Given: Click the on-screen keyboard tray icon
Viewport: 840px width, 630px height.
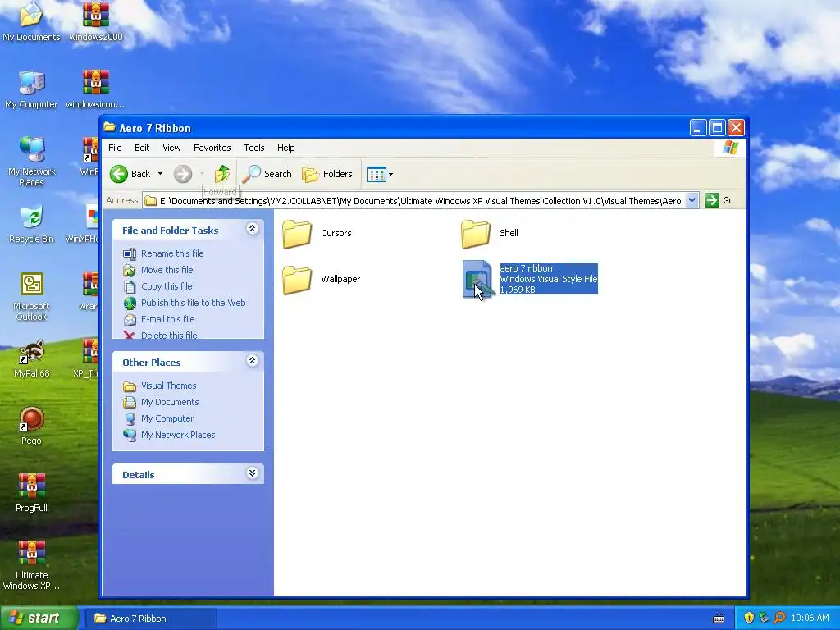Looking at the screenshot, I should [x=719, y=619].
